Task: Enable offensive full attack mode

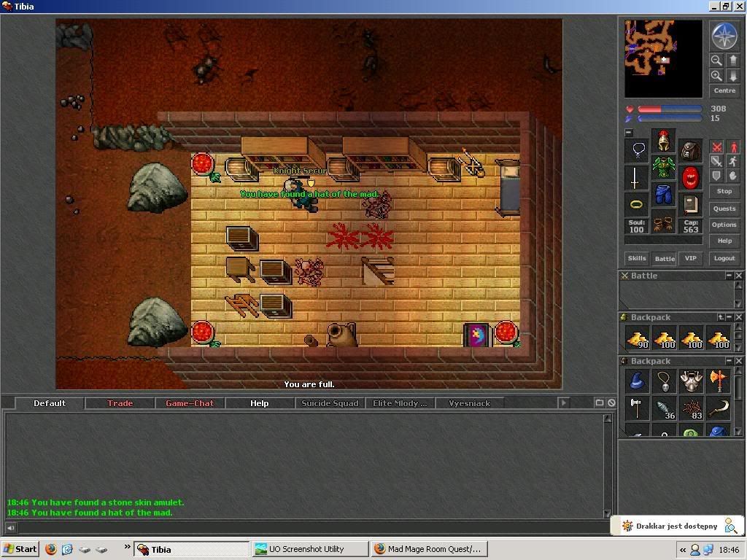Action: [716, 147]
